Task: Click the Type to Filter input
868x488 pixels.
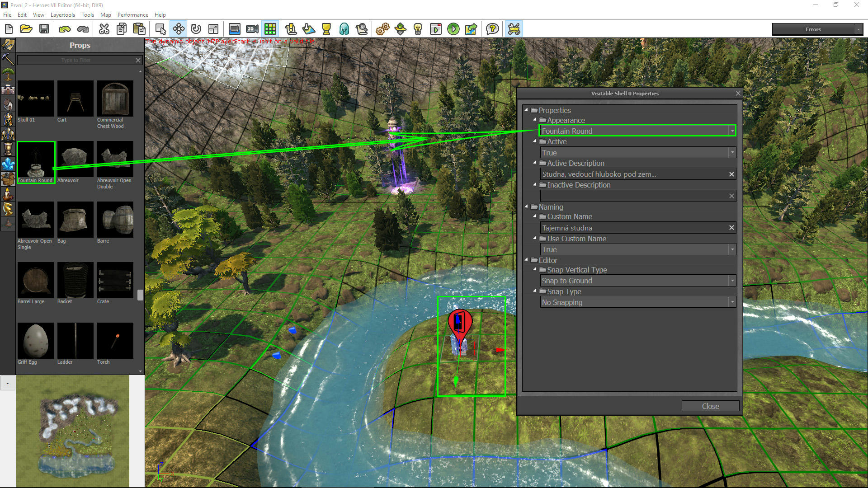Action: point(75,60)
